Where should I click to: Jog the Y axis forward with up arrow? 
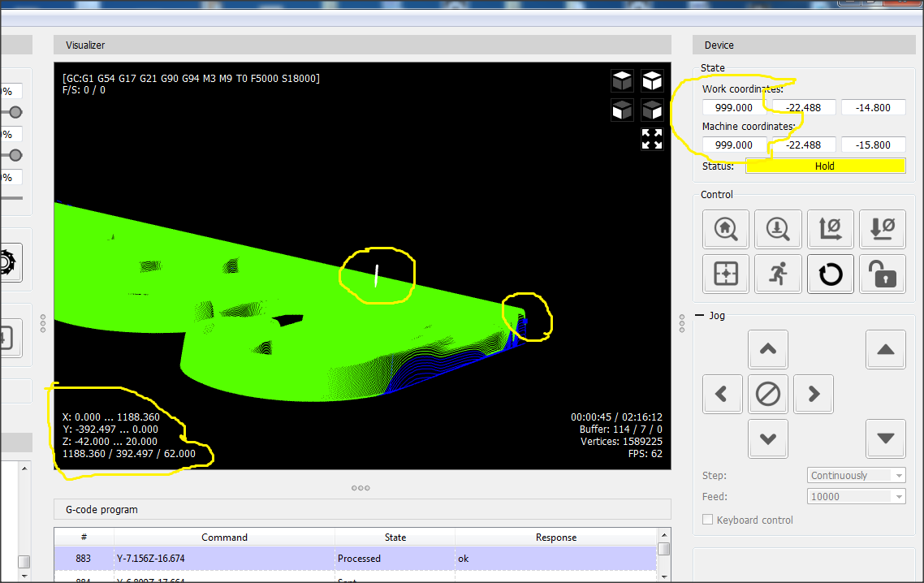click(767, 350)
